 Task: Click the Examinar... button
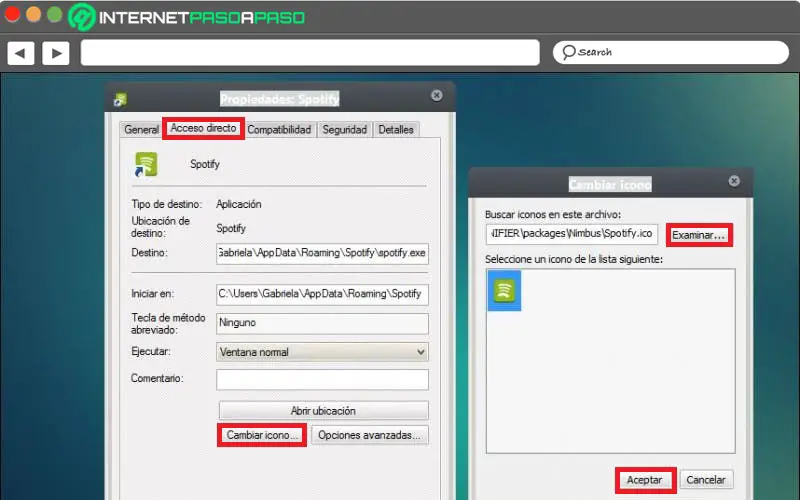(699, 235)
